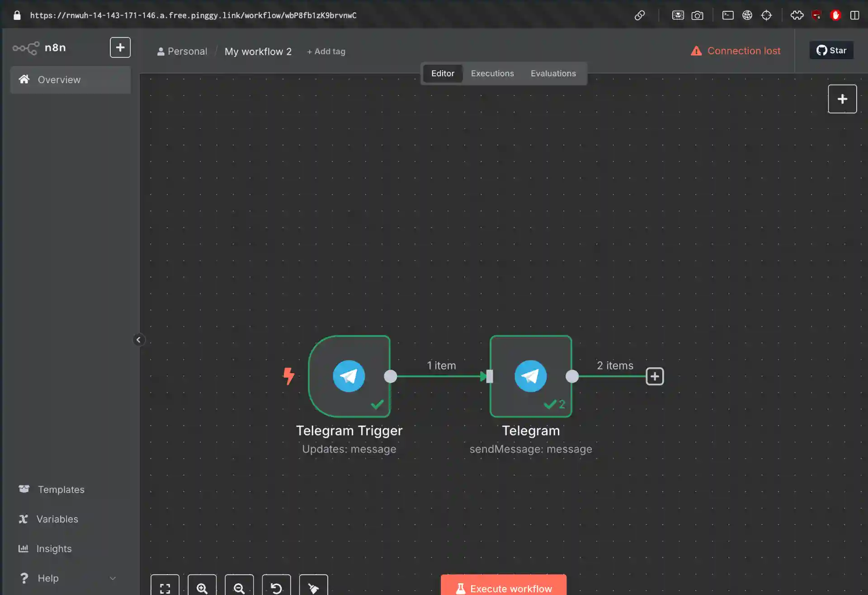Click the Templates box icon
This screenshot has width=868, height=595.
pos(24,489)
